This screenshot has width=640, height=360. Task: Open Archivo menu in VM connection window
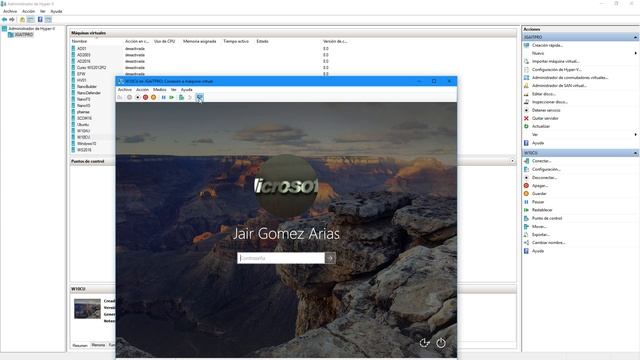pos(124,89)
